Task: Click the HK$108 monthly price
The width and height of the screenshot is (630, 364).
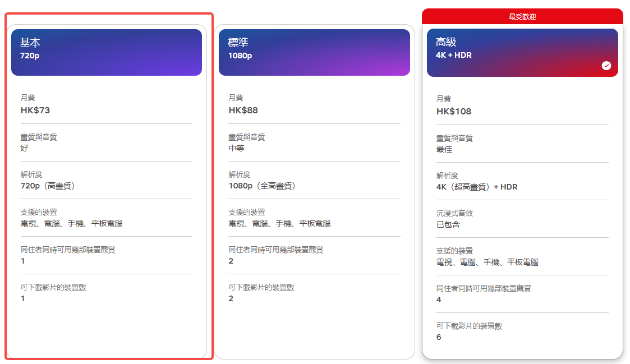Action: pyautogui.click(x=454, y=112)
